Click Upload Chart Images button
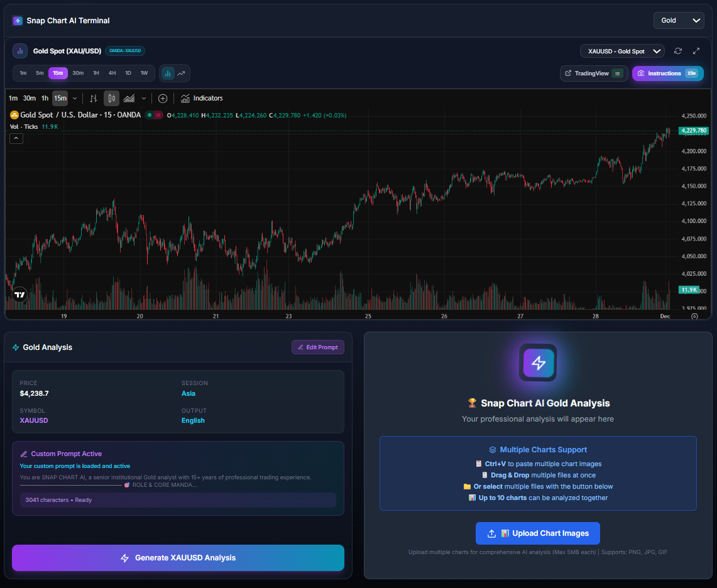 (538, 533)
